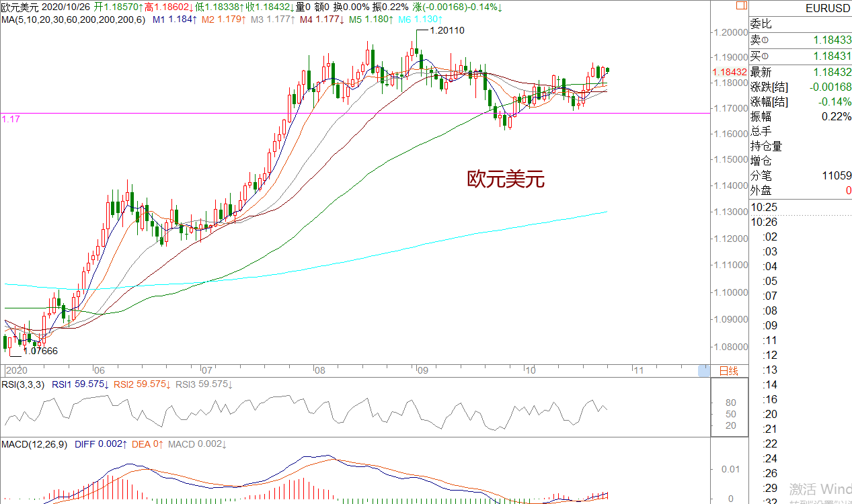Click the RSI3 59.575 value label
The width and height of the screenshot is (852, 504).
[204, 384]
